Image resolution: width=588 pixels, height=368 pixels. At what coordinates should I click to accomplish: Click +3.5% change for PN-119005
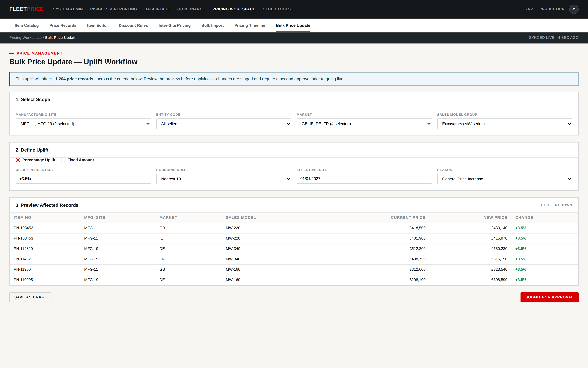click(521, 280)
